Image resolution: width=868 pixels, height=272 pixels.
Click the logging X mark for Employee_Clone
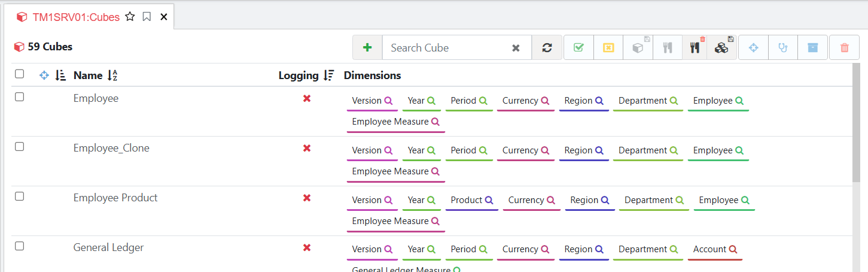coord(307,148)
